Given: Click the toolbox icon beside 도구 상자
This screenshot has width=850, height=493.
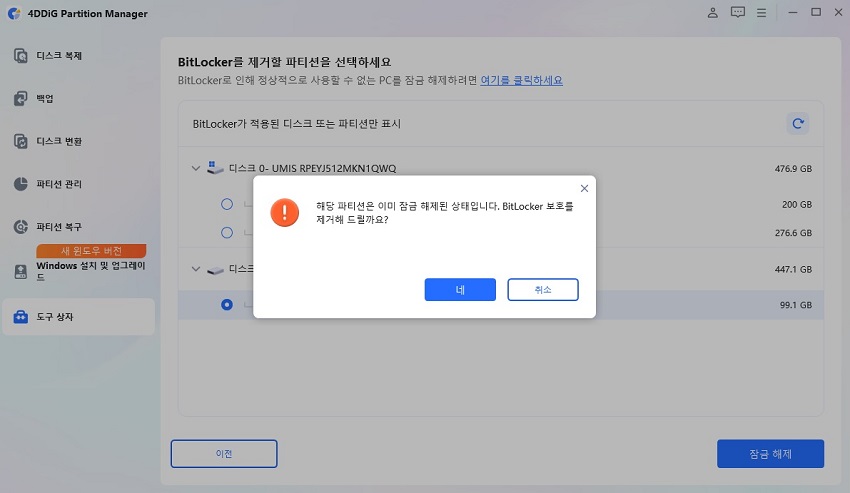Looking at the screenshot, I should (21, 317).
